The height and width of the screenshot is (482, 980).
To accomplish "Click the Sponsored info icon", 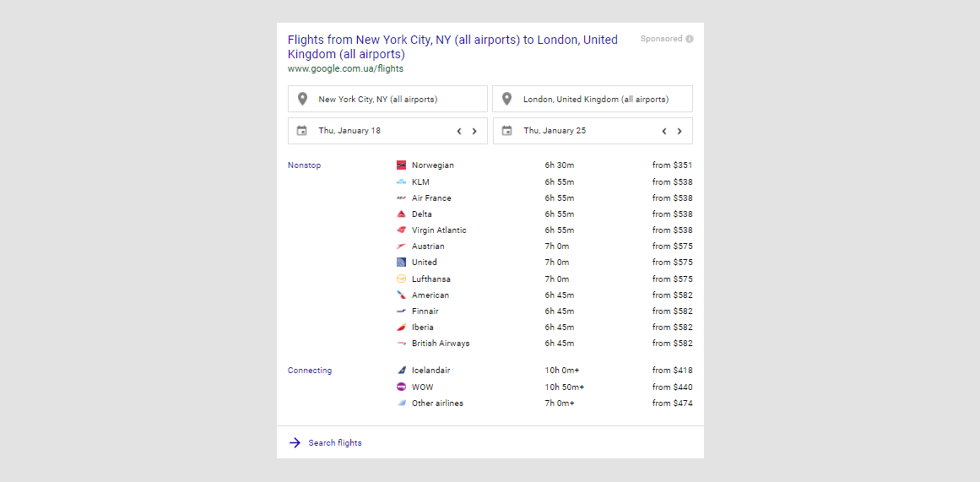I will 690,39.
